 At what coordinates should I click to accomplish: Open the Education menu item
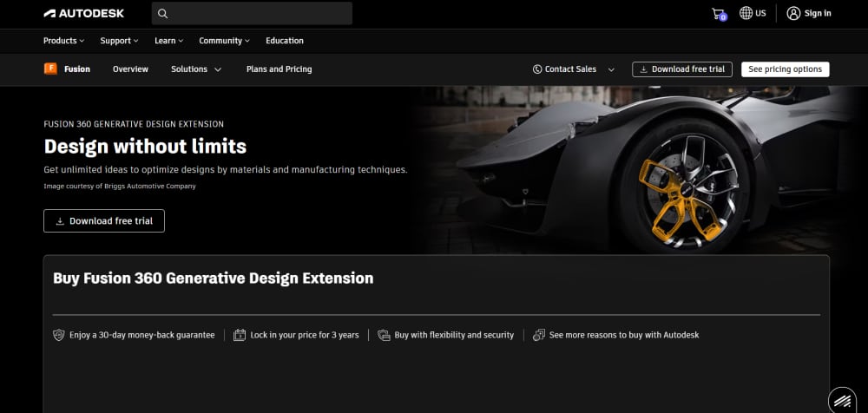pos(285,41)
